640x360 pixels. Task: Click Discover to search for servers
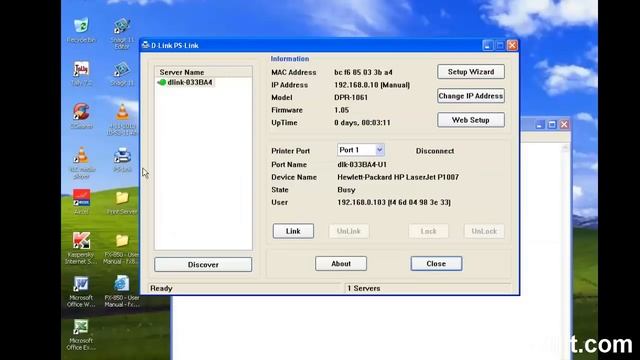pos(203,264)
